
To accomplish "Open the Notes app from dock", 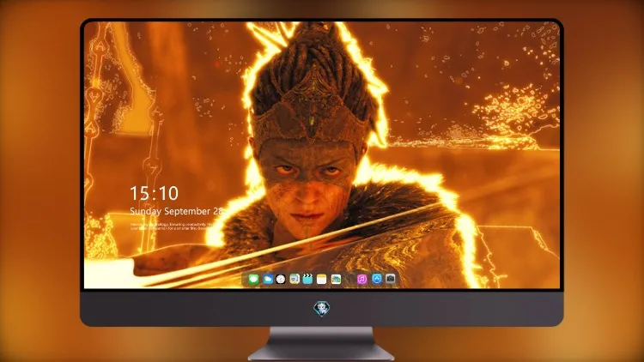I will tap(322, 280).
